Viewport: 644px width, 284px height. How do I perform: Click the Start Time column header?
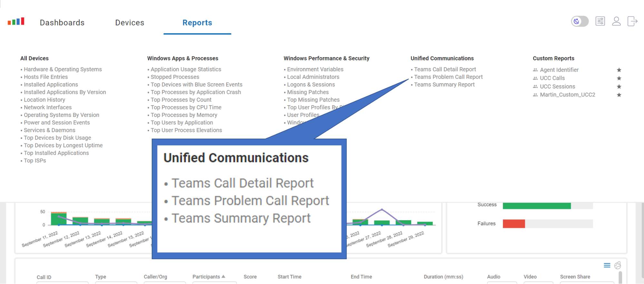[290, 277]
